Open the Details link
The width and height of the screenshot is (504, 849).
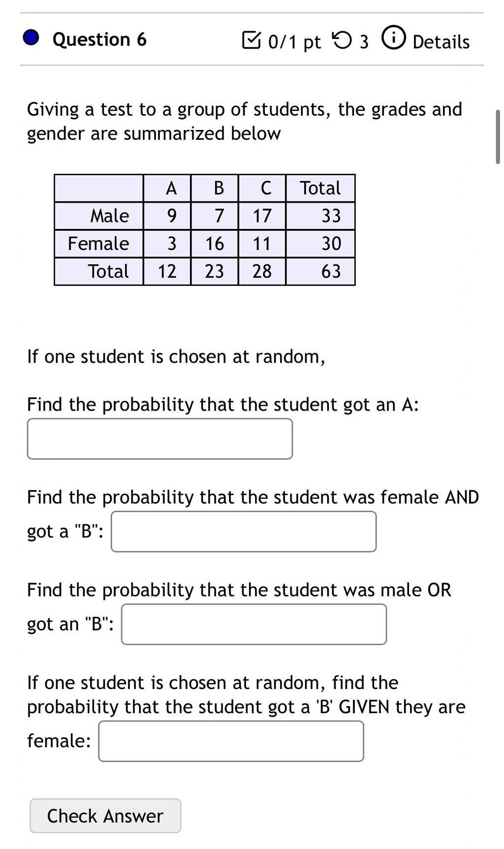tap(441, 42)
